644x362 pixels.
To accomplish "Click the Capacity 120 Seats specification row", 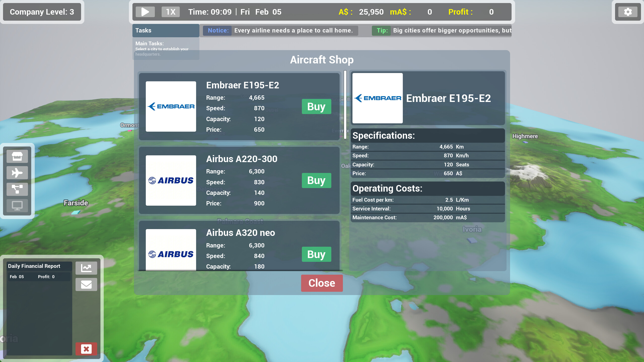I will pos(427,165).
